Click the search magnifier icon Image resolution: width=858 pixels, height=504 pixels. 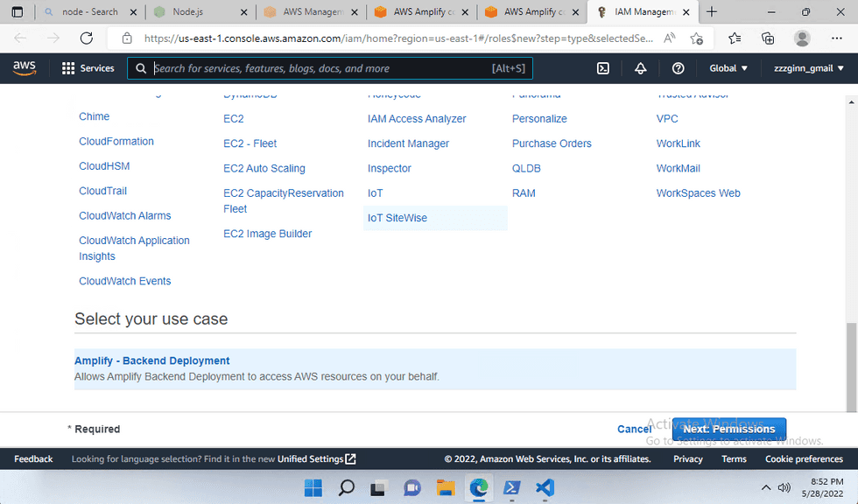coord(141,68)
